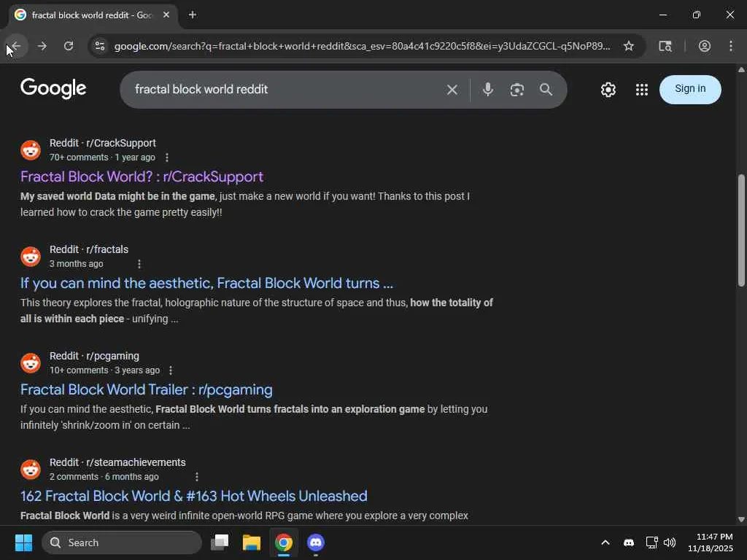The width and height of the screenshot is (747, 560).
Task: Click Reddit icon of r/steamachievements result
Action: click(x=31, y=470)
